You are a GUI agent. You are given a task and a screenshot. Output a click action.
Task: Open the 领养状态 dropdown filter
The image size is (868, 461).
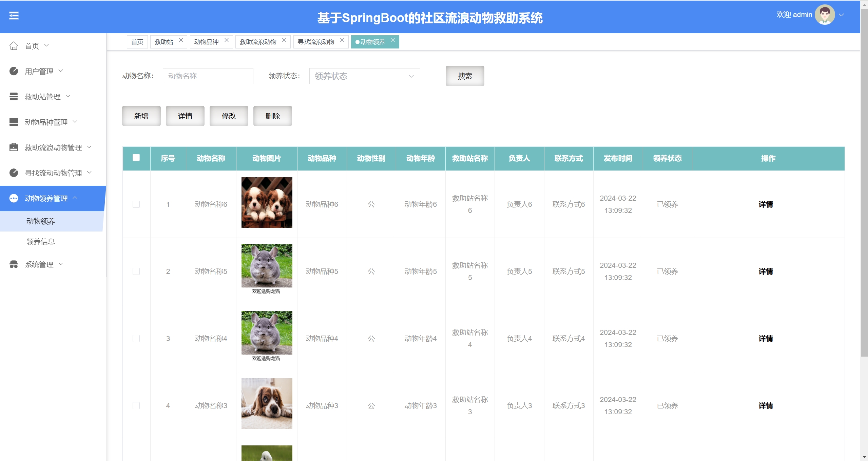pyautogui.click(x=365, y=76)
